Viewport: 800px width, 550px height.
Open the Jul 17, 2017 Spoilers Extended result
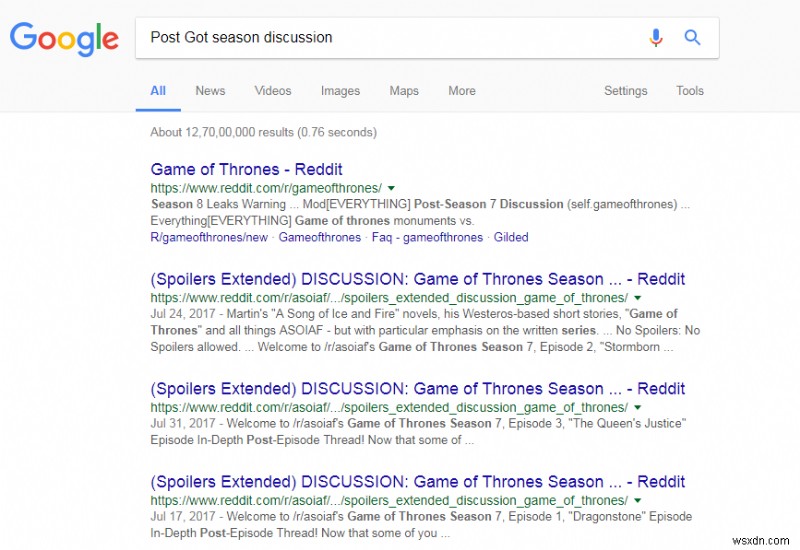[x=417, y=482]
